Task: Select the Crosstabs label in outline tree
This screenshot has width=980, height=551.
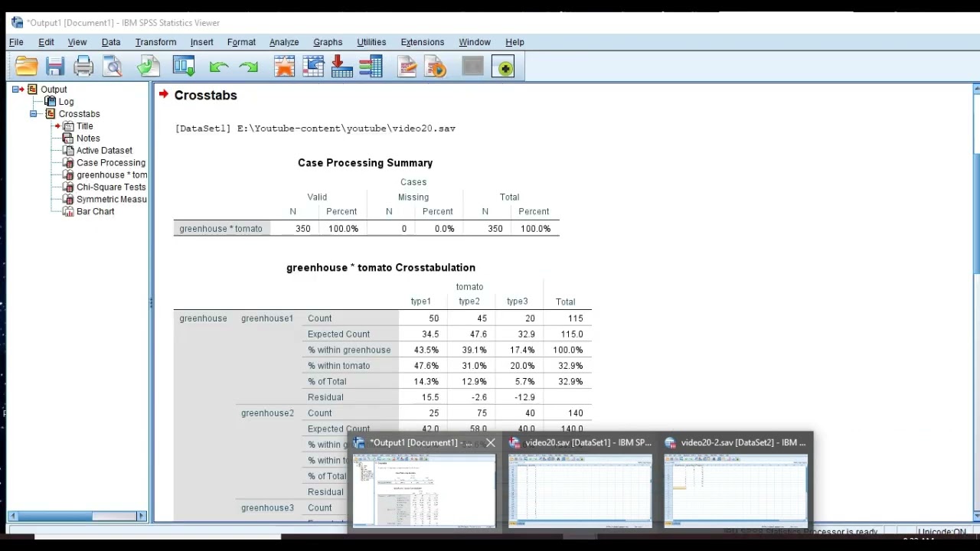Action: (80, 114)
